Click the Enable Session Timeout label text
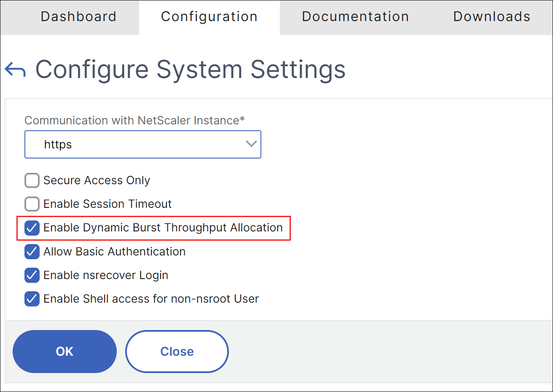 (107, 204)
